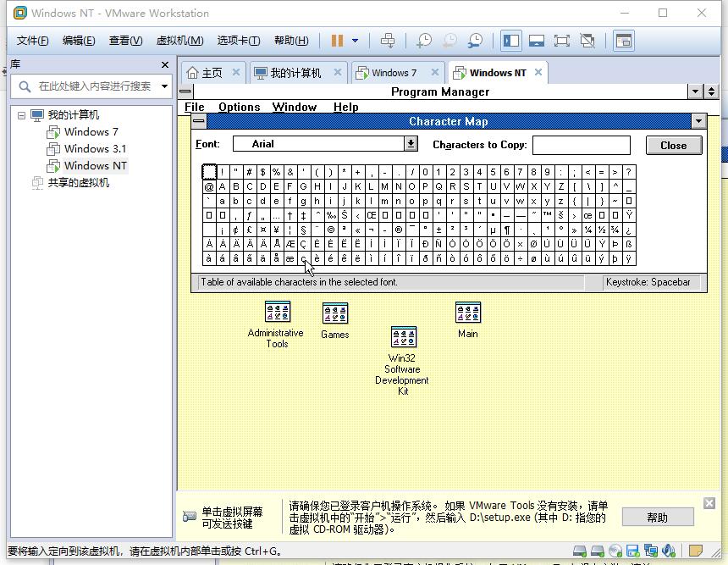Select the ® registered character cell
This screenshot has width=728, height=565.
[x=399, y=230]
